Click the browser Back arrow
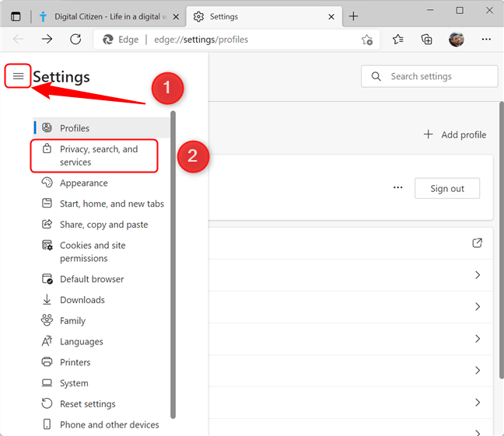The height and width of the screenshot is (436, 504). click(19, 39)
